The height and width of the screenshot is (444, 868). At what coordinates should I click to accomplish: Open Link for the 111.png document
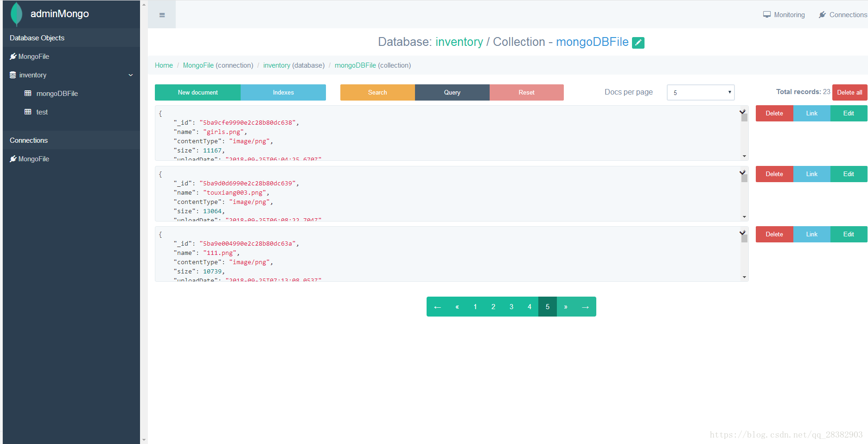812,235
